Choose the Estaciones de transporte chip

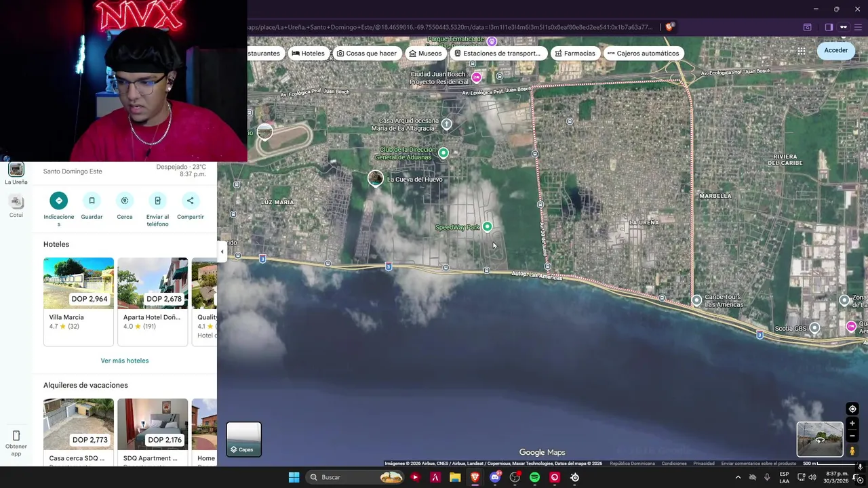[x=498, y=54]
